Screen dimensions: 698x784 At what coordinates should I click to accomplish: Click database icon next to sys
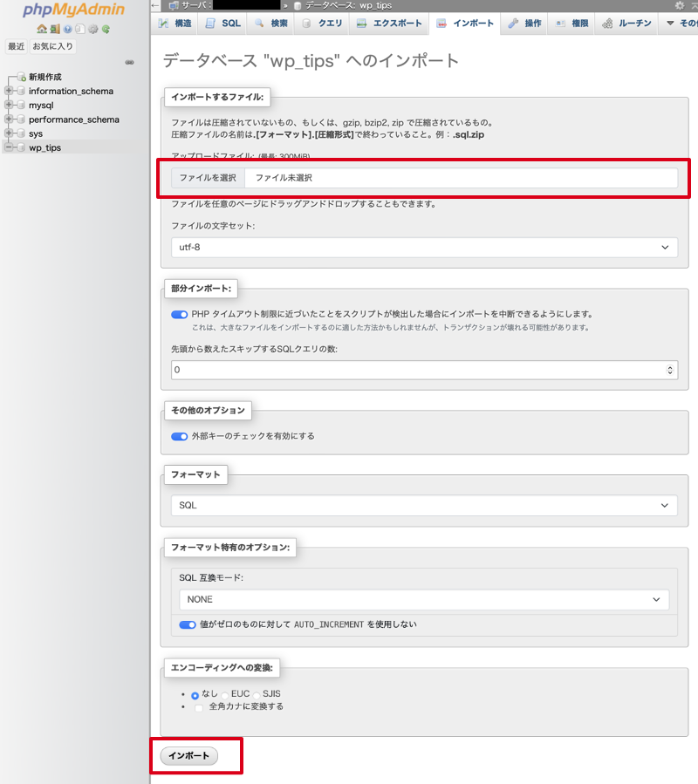pos(21,133)
